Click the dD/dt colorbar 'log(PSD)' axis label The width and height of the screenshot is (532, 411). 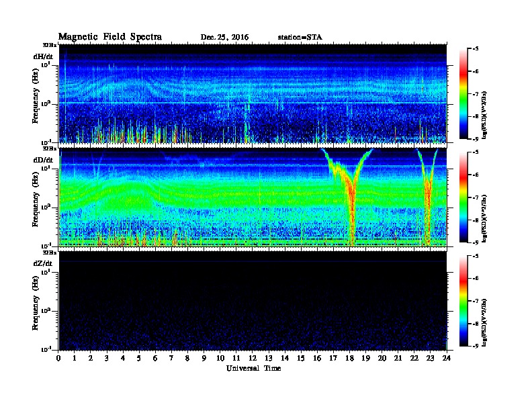(484, 218)
